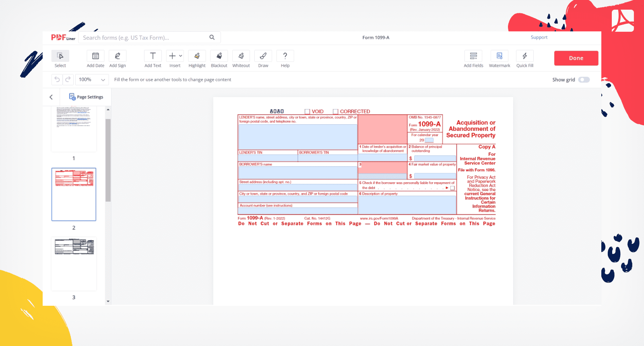Viewport: 644px width, 346px height.
Task: Undo the last action
Action: pyautogui.click(x=57, y=80)
